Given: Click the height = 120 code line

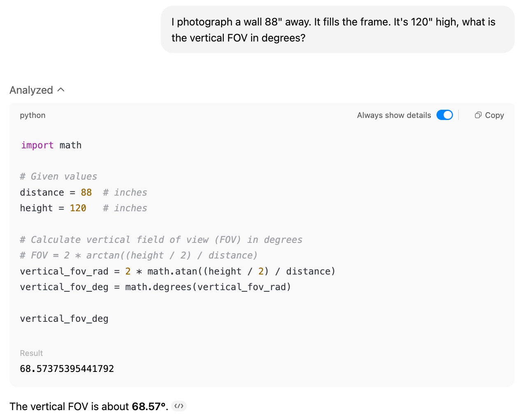Looking at the screenshot, I should coord(53,208).
